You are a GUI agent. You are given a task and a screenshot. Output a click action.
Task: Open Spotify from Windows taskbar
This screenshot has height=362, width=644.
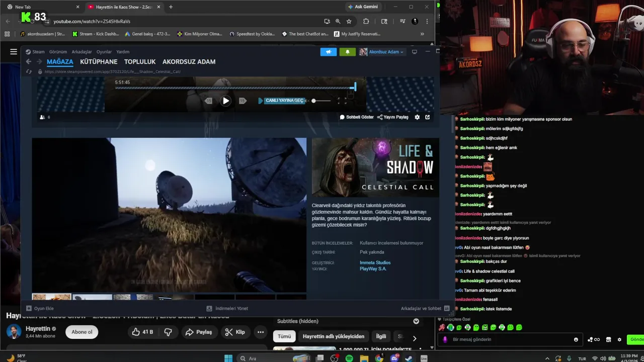tap(349, 358)
